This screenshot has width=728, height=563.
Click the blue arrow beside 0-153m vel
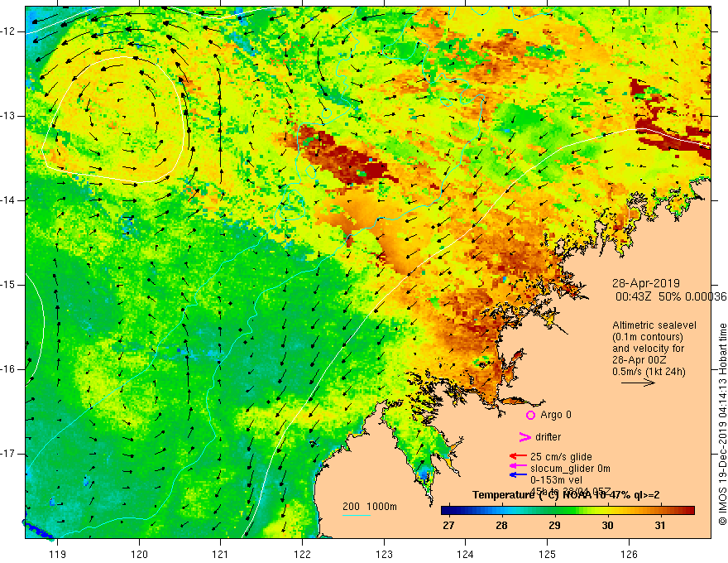pos(518,474)
